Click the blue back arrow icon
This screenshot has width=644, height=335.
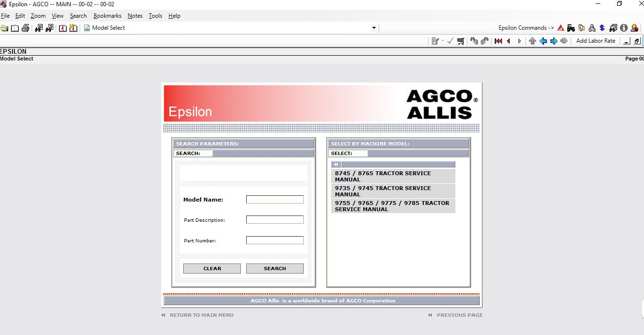click(543, 41)
